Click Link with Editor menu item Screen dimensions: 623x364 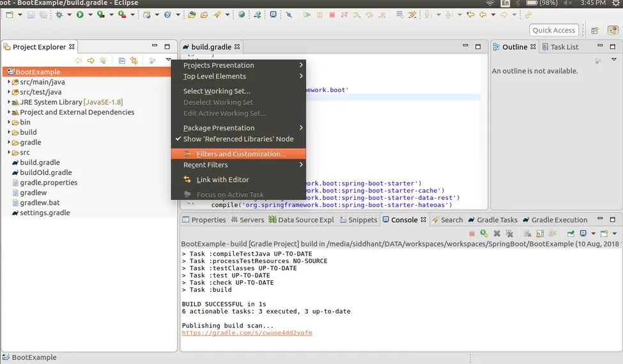click(238, 179)
